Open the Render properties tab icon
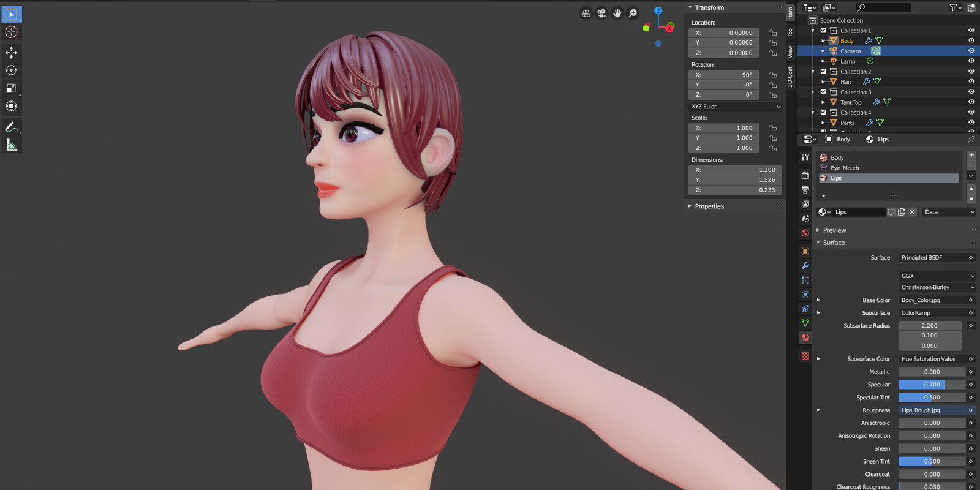 [805, 175]
